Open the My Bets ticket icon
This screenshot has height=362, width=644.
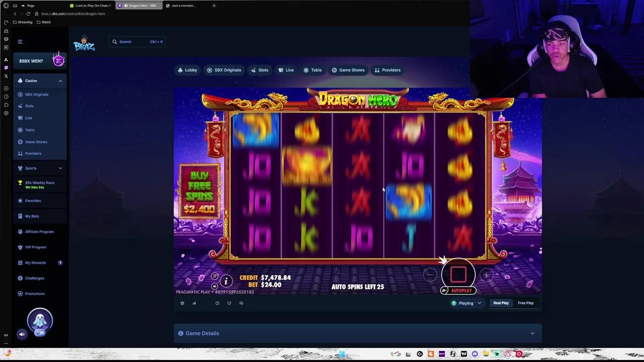[x=20, y=216]
